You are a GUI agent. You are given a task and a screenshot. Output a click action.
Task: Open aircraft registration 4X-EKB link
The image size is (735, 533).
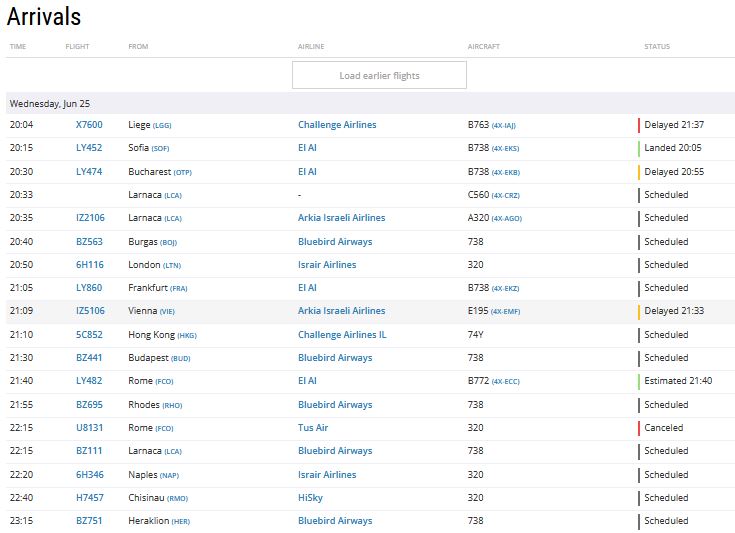point(506,173)
